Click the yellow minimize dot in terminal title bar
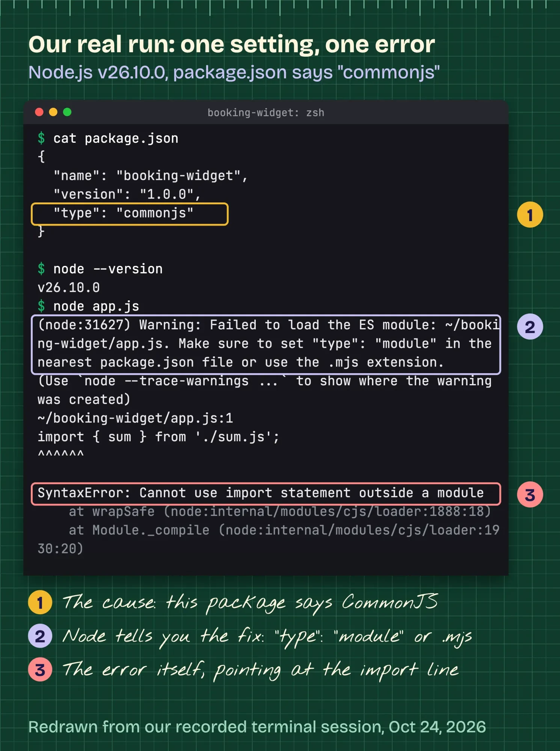Viewport: 560px width, 751px height. pyautogui.click(x=53, y=112)
